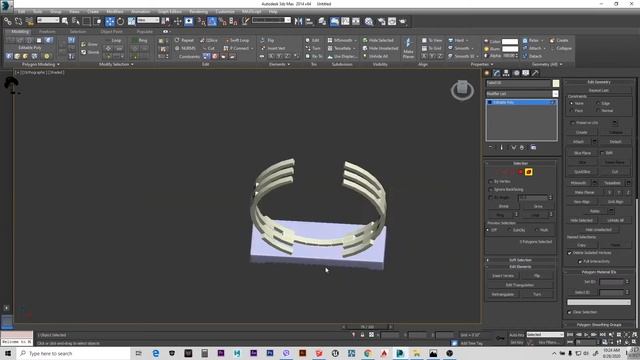
Task: Open the Illum color swatch in Properties
Action: coord(510,49)
